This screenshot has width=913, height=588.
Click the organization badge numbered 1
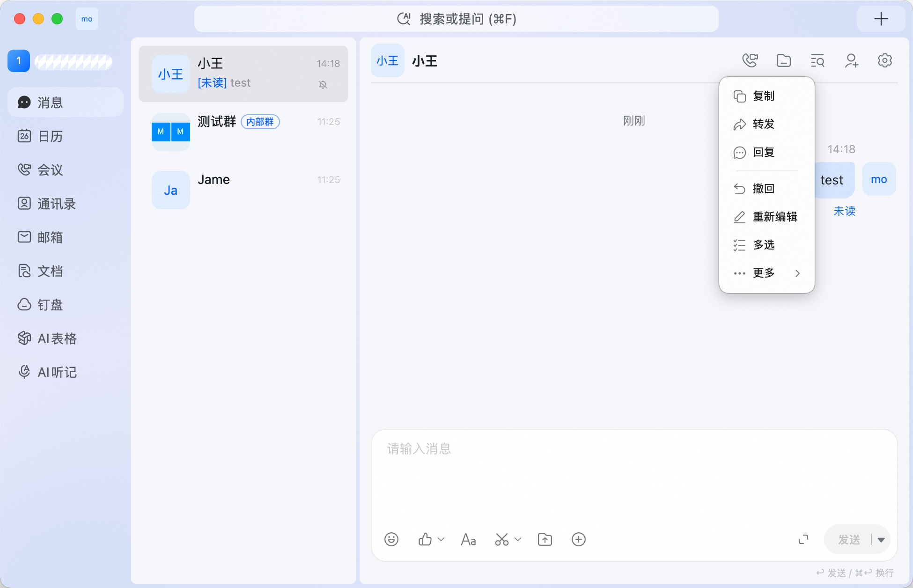[x=19, y=61]
